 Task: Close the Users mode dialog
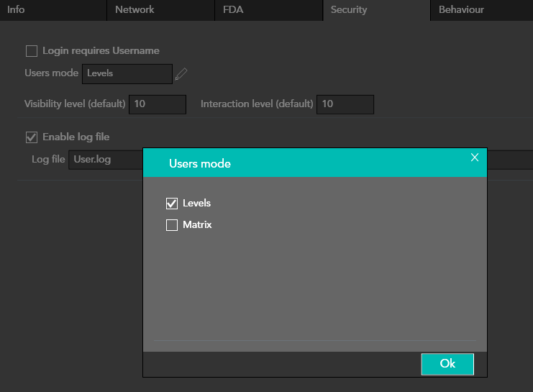[474, 158]
